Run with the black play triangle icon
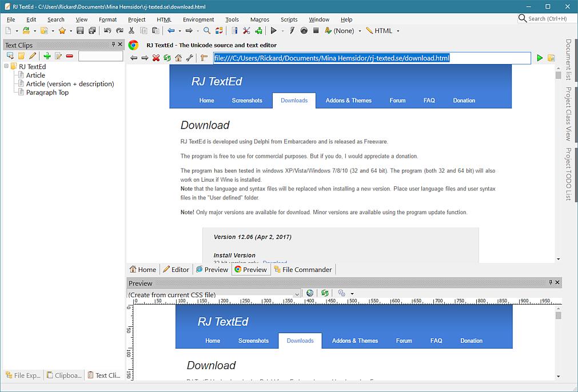578x392 pixels. coord(273,31)
